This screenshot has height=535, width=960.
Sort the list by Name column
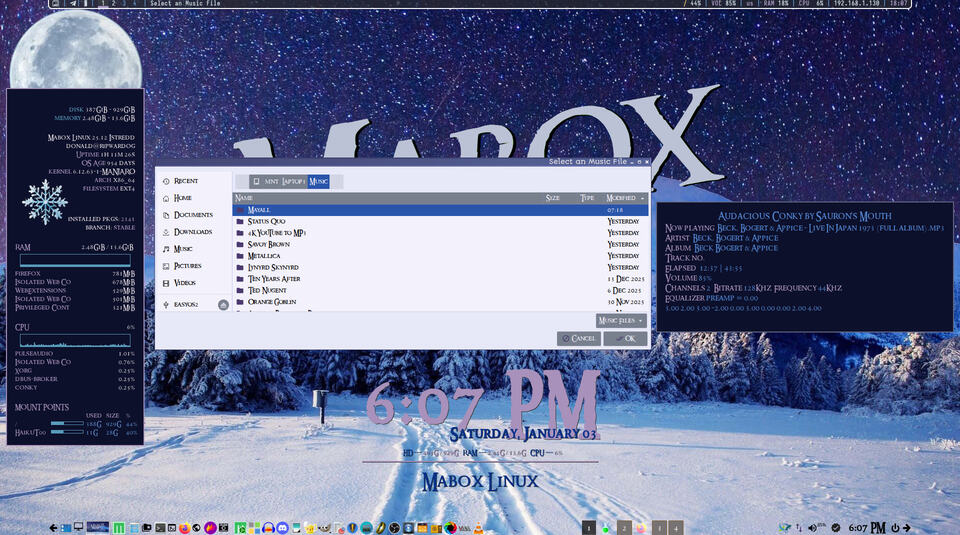(244, 198)
